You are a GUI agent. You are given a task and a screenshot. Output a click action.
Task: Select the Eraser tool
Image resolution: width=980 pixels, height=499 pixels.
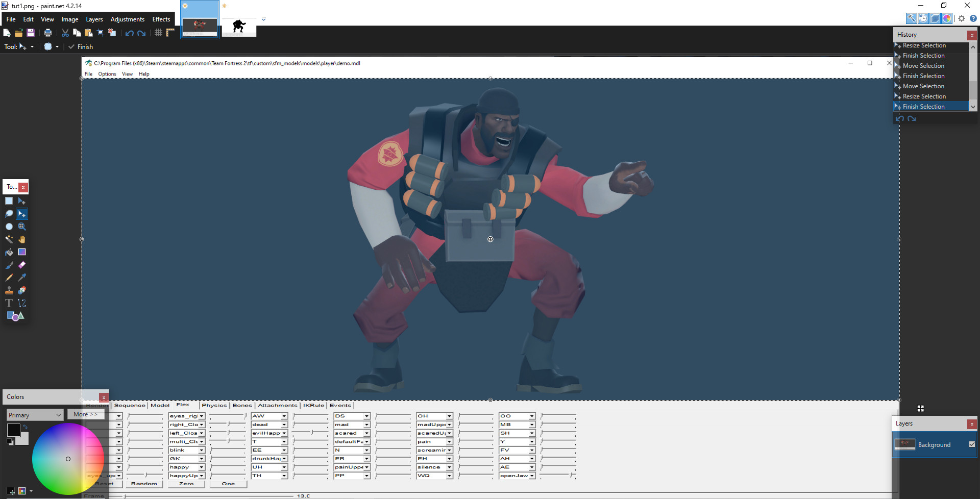[22, 265]
